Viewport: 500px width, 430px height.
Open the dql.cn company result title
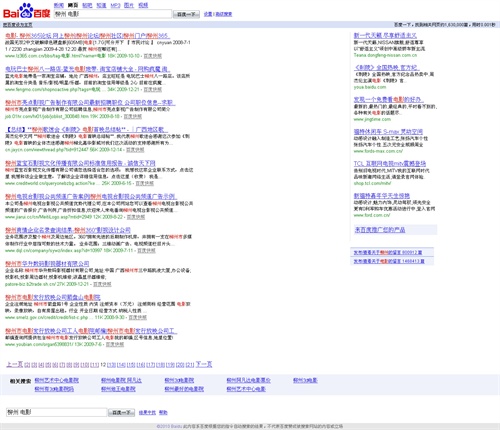(68, 230)
